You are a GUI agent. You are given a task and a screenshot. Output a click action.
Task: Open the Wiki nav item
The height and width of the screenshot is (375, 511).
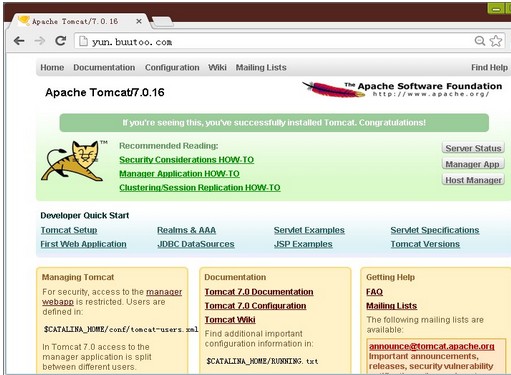(x=217, y=67)
